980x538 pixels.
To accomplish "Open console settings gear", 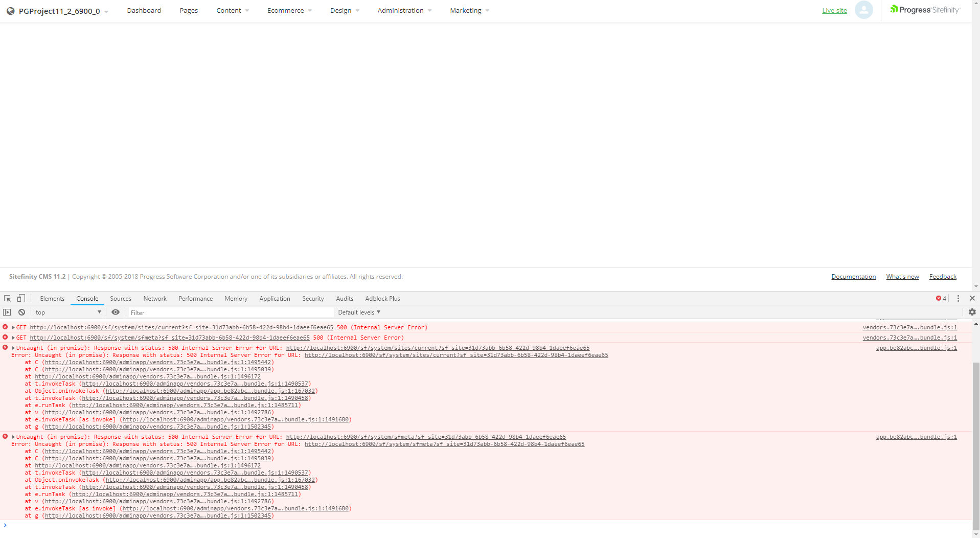I will click(972, 312).
